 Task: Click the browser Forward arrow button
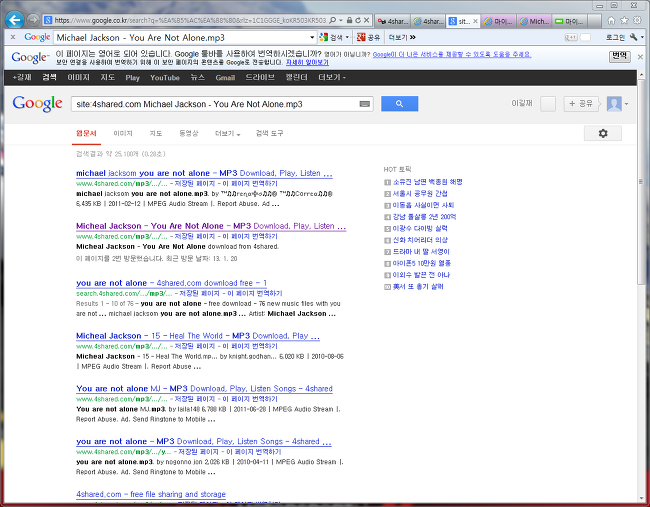[33, 20]
